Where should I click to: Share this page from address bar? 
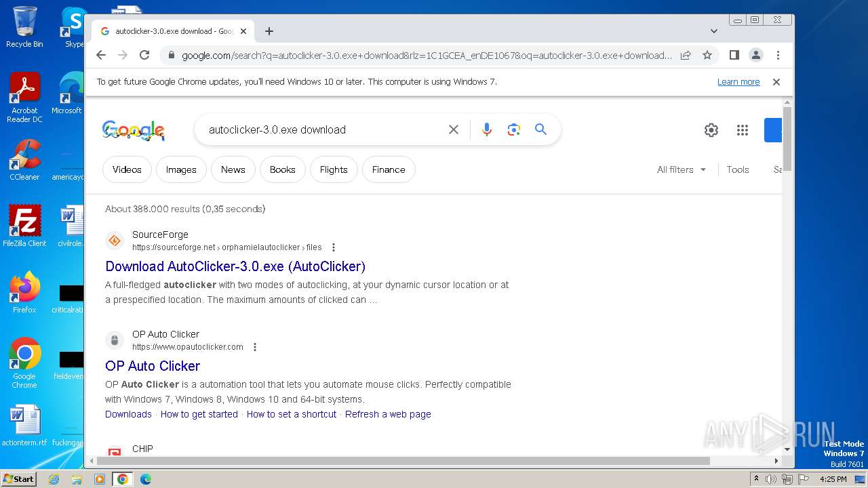pos(686,55)
